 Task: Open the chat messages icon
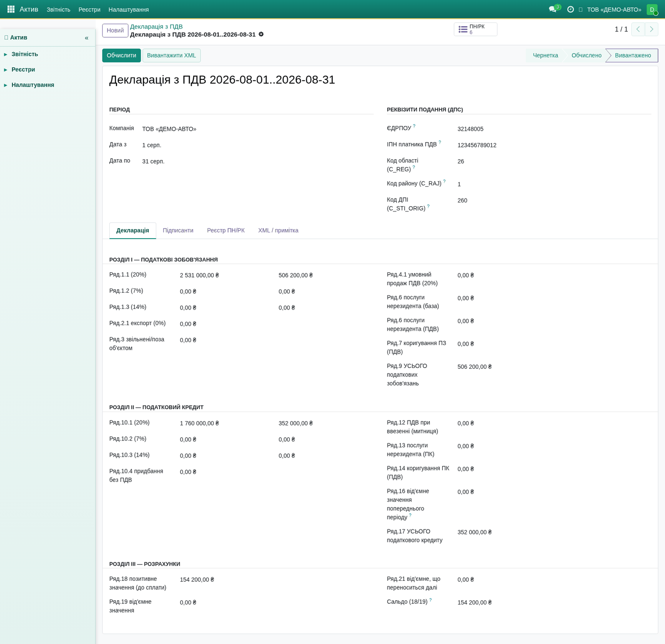pos(553,9)
